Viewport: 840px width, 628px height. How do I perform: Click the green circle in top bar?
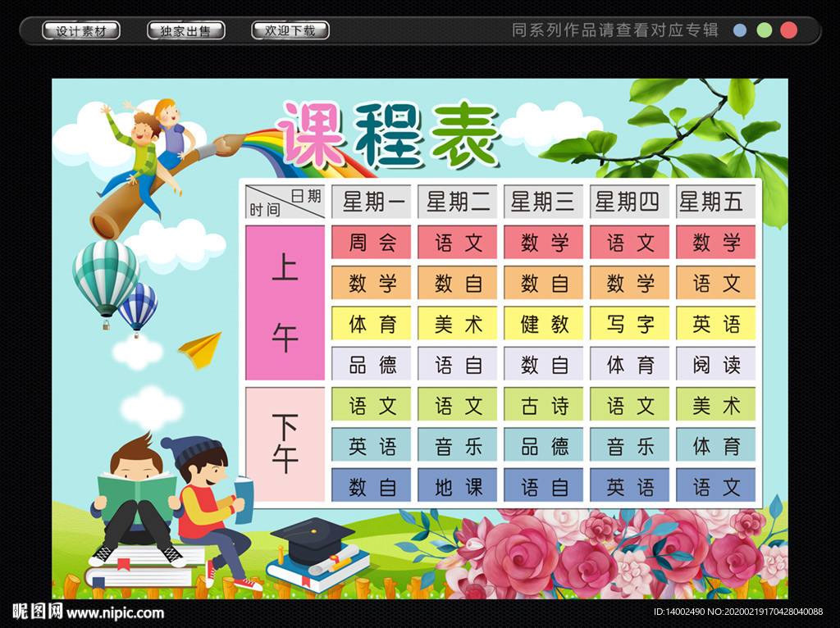[765, 30]
